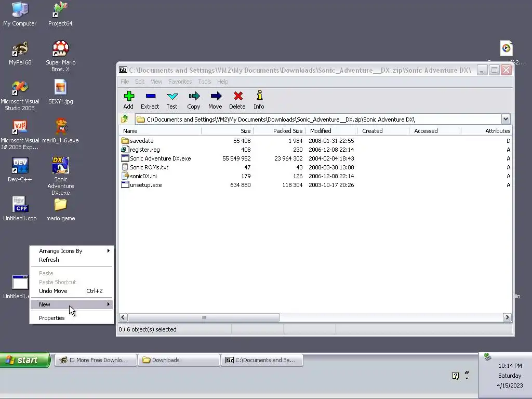The height and width of the screenshot is (399, 532).
Task: Click the Move toolbar icon
Action: point(216,96)
